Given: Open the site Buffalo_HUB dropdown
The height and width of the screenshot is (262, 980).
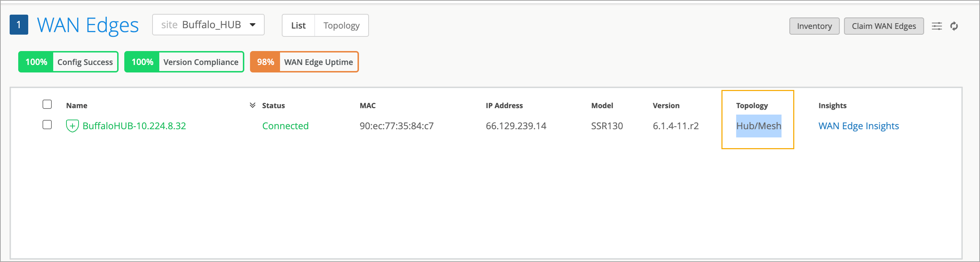Looking at the screenshot, I should click(x=208, y=25).
